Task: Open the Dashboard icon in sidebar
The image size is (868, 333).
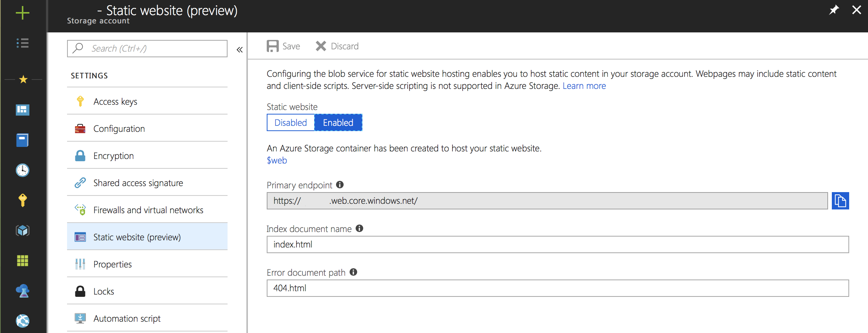Action: (x=23, y=110)
